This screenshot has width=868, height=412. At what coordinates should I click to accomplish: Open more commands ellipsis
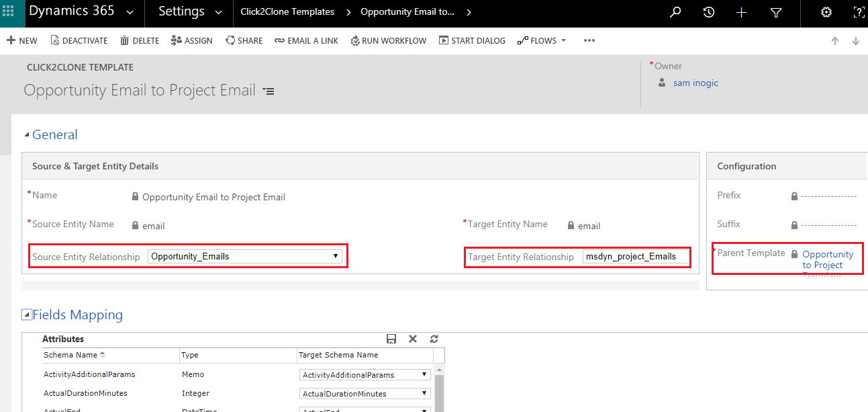(x=589, y=40)
